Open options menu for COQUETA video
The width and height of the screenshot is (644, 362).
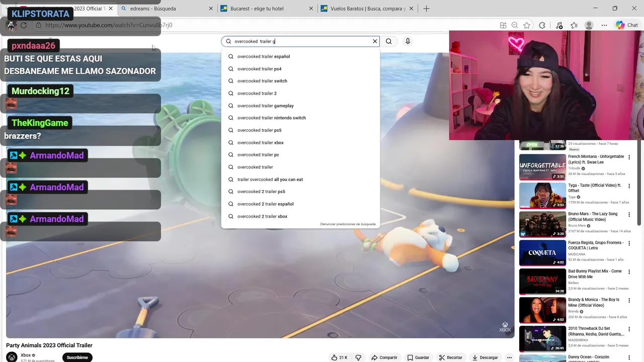[629, 243]
